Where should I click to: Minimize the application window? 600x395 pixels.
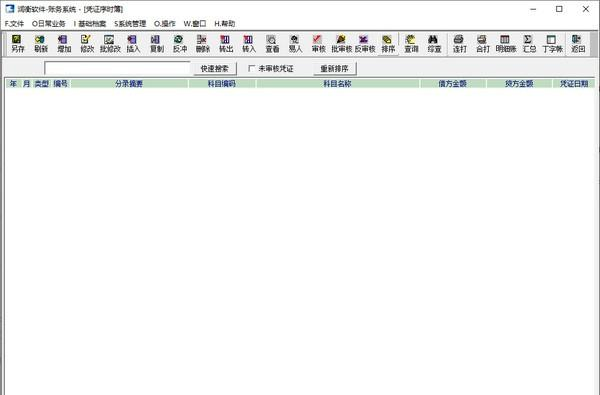(533, 9)
